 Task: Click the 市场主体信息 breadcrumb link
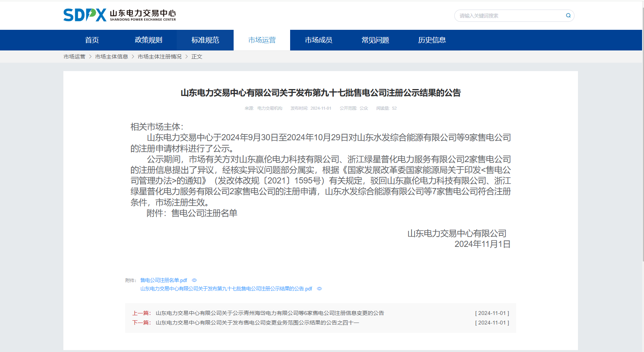click(111, 56)
